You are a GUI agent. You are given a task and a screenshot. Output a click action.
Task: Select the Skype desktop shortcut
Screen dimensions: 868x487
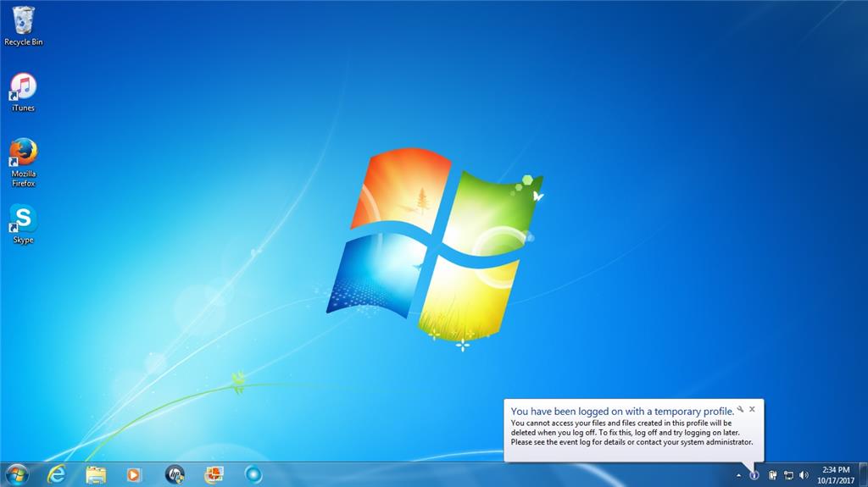coord(23,224)
